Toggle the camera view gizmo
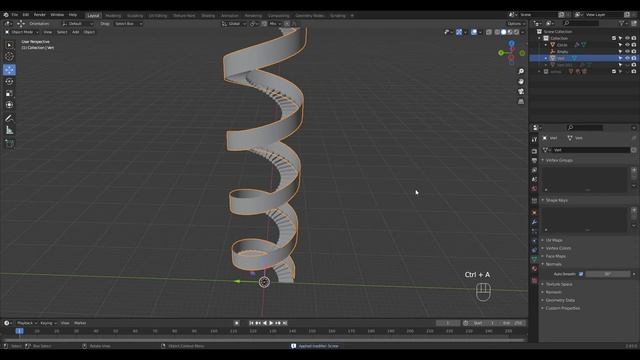This screenshot has height=360, width=640. [521, 91]
